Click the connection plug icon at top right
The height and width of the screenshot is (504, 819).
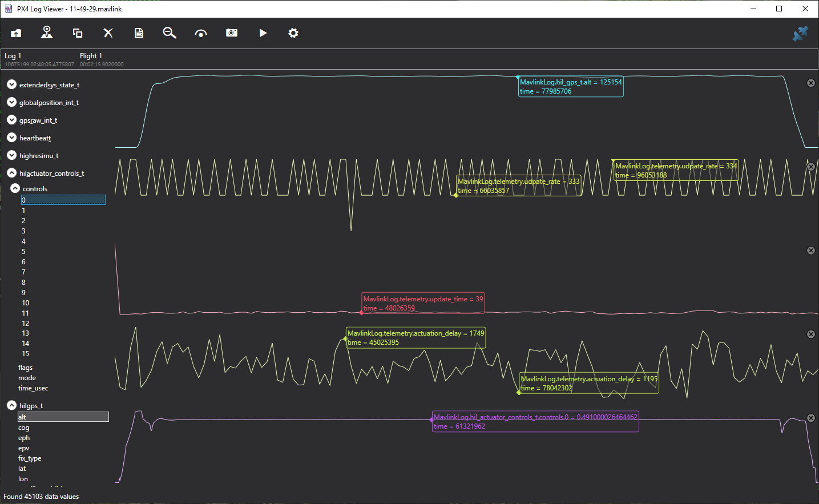coord(800,34)
